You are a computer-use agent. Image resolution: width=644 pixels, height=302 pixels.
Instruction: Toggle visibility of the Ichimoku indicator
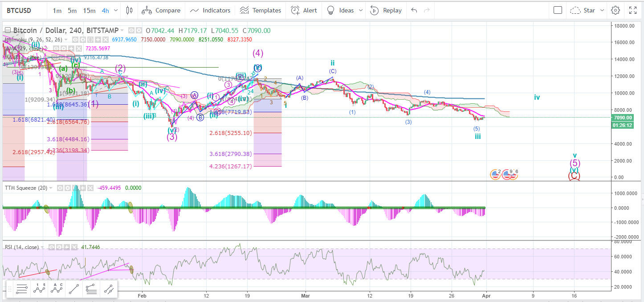point(75,40)
